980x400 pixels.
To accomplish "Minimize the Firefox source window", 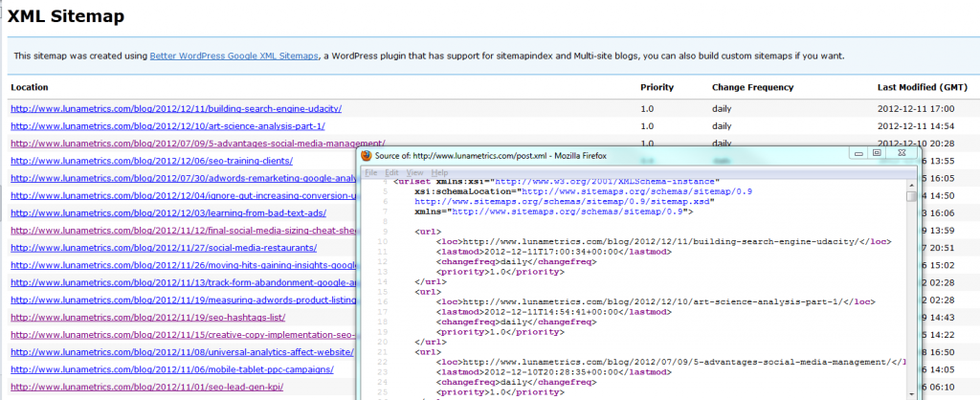I will click(x=858, y=153).
